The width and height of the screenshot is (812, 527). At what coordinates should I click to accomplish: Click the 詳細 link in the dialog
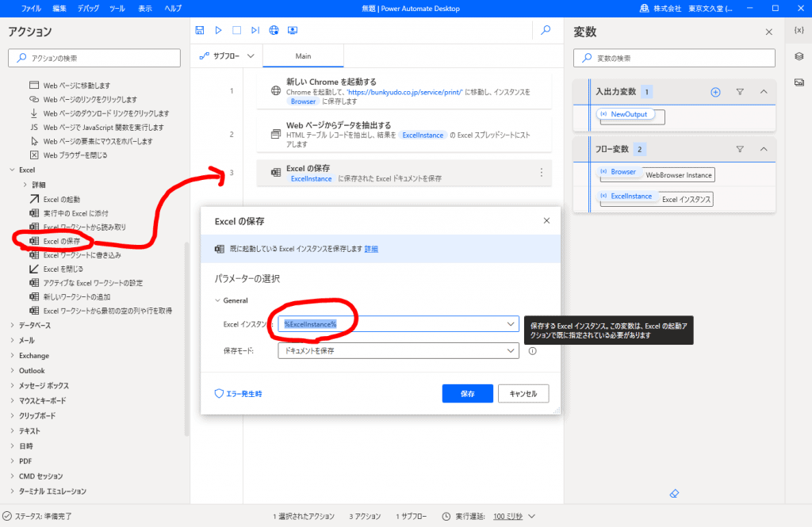click(x=371, y=249)
